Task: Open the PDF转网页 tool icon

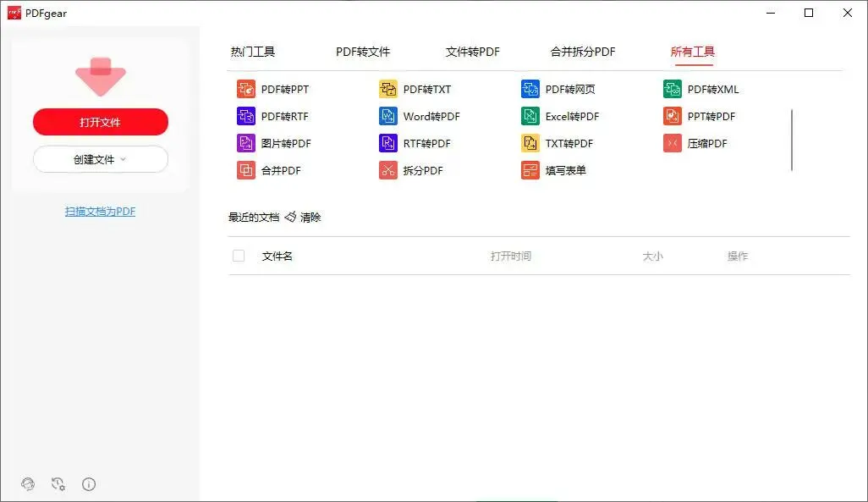Action: [x=530, y=89]
